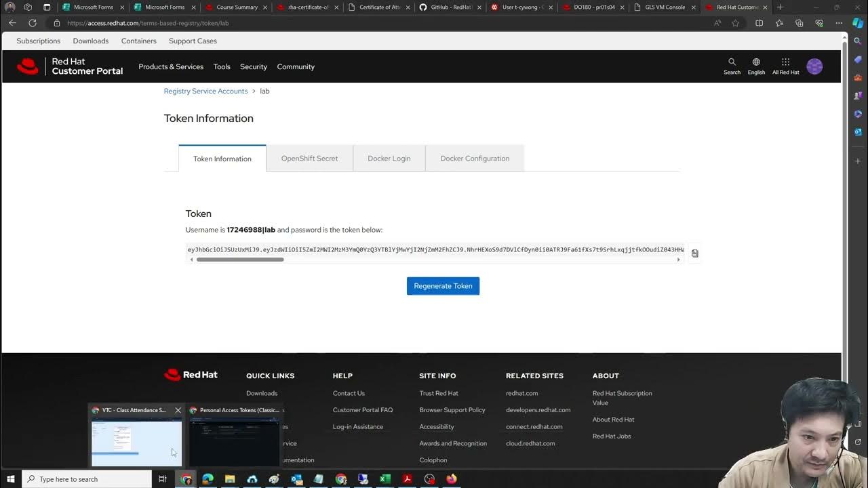Screen dimensions: 868x488
Task: Open Excel from the taskbar
Action: (384, 479)
